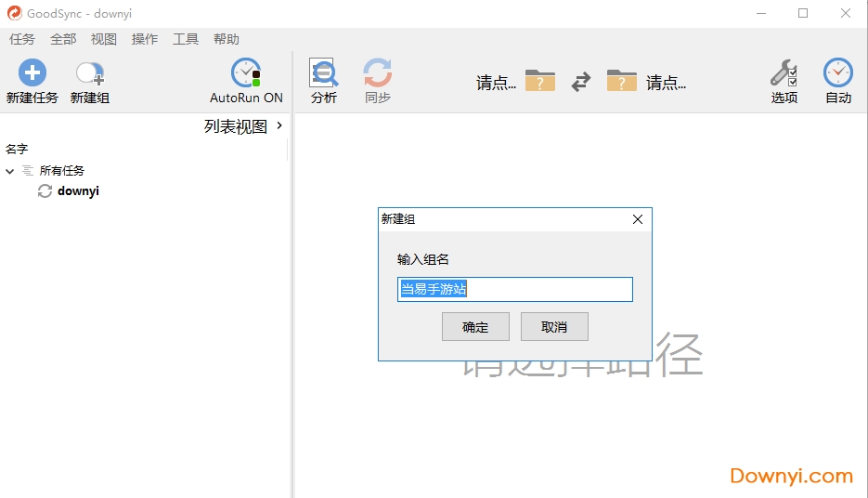
Task: Click the Analyze (分析) magnifier icon
Action: (323, 72)
